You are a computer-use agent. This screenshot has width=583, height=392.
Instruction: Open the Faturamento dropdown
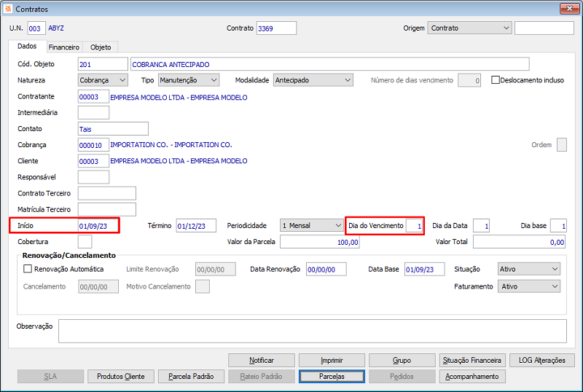tap(529, 286)
